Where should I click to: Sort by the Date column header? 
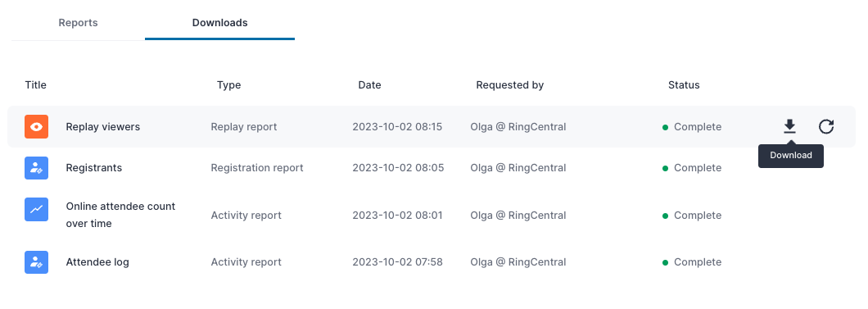[x=370, y=85]
